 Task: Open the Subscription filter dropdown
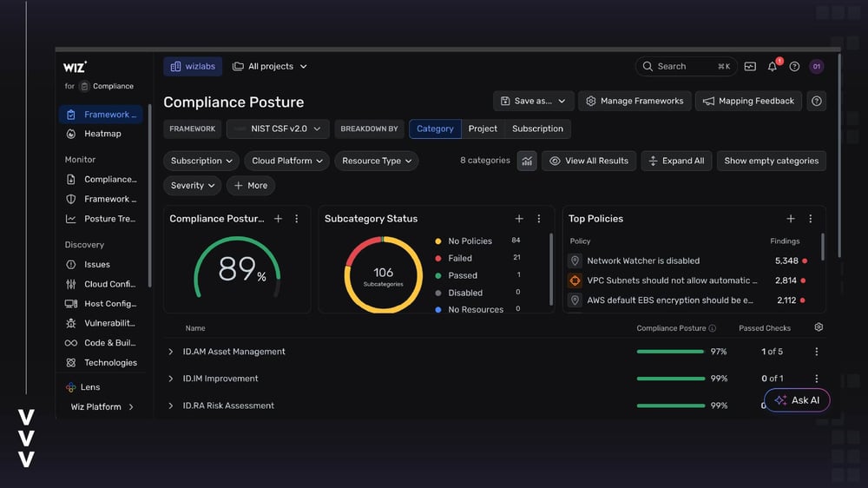point(201,161)
